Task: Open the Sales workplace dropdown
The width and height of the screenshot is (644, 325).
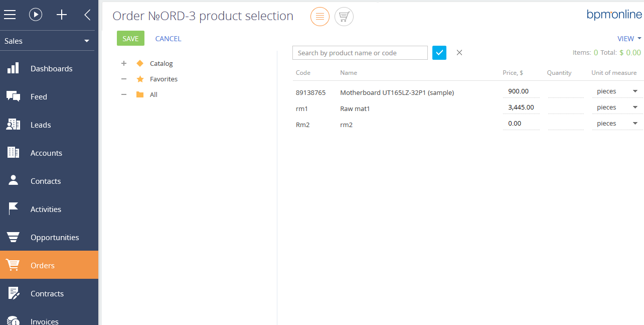Action: click(x=47, y=41)
